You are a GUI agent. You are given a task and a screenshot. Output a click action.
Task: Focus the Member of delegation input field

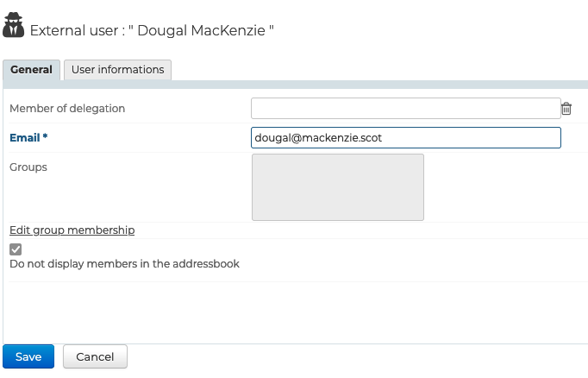tap(405, 108)
